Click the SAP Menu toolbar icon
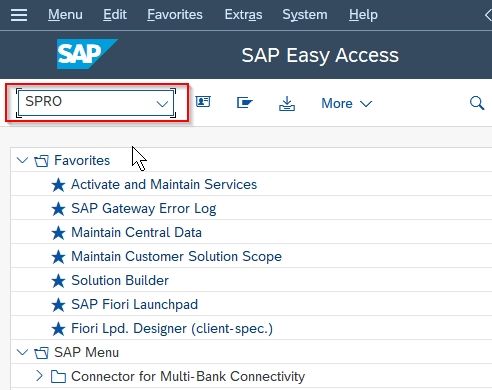 pyautogui.click(x=244, y=103)
